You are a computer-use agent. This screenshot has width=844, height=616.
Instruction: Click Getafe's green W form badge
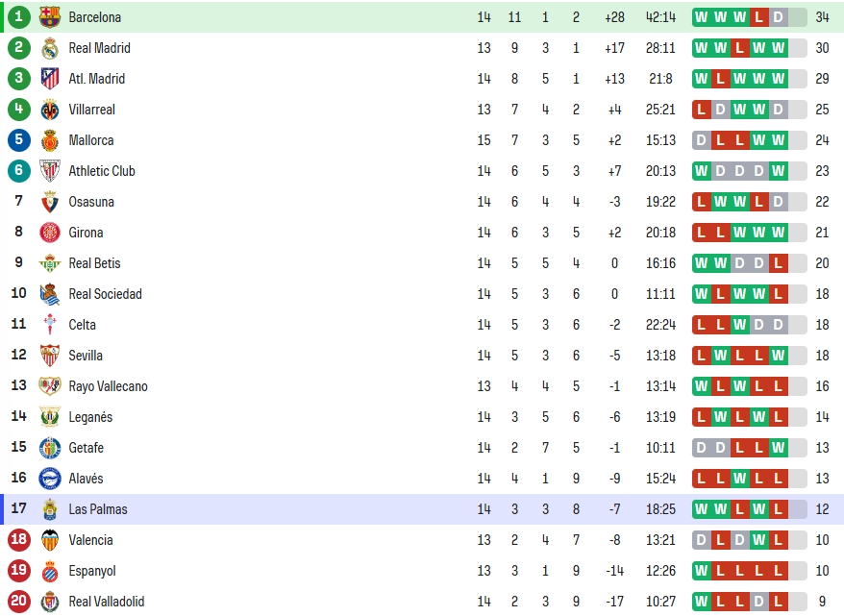778,448
